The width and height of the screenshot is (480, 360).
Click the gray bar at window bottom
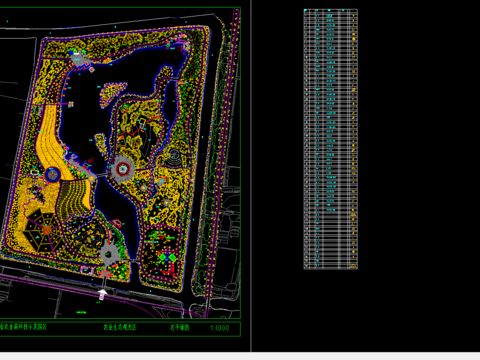pos(240,356)
